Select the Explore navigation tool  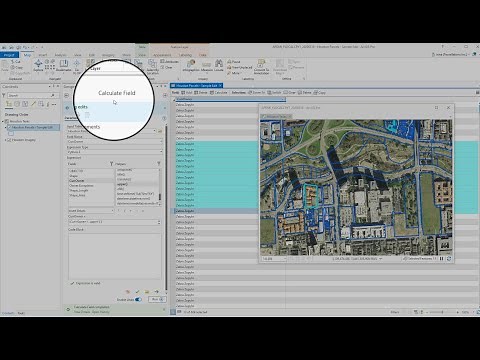click(38, 65)
